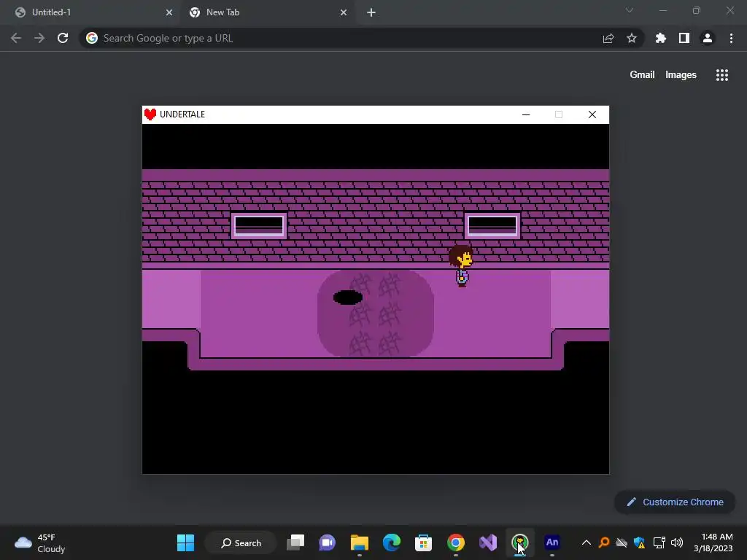Click the UNDERTALE heart icon in title bar

tap(150, 114)
